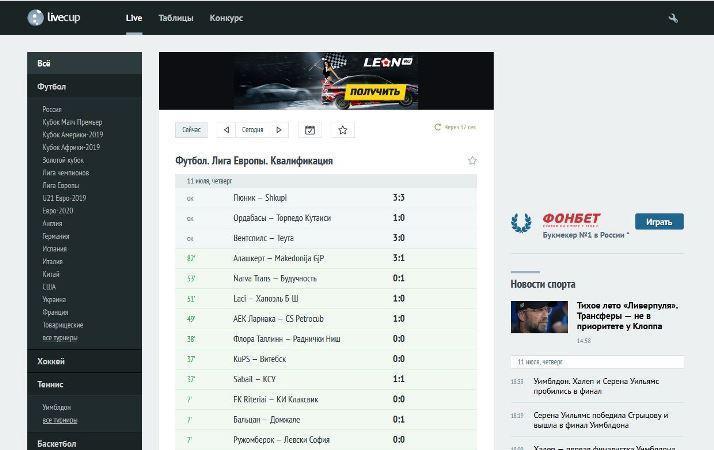
Task: Go to previous day arrow
Action: [227, 130]
